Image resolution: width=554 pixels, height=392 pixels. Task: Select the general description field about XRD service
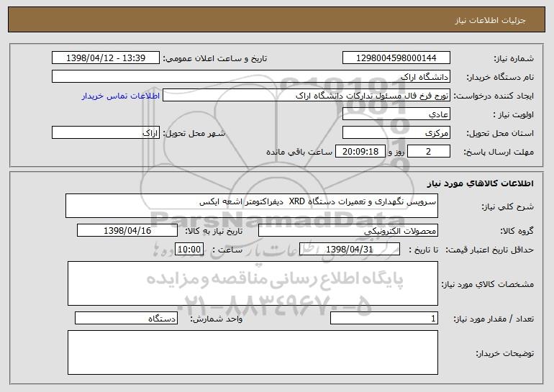tap(252, 206)
